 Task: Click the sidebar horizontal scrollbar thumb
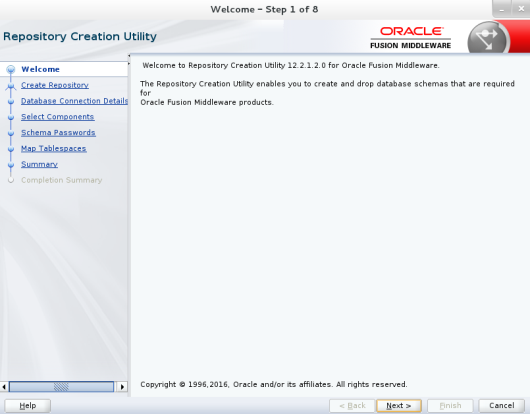61,387
